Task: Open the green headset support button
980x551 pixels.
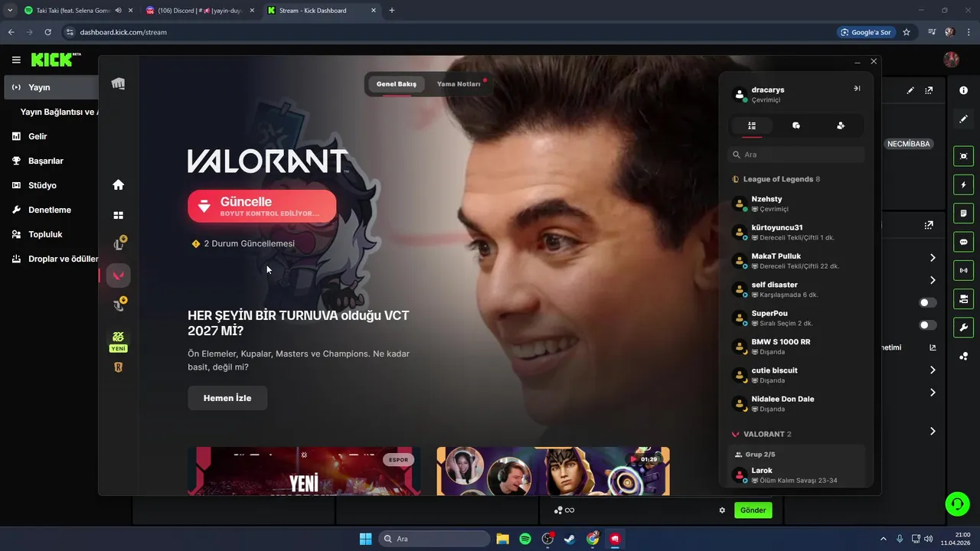Action: point(957,503)
